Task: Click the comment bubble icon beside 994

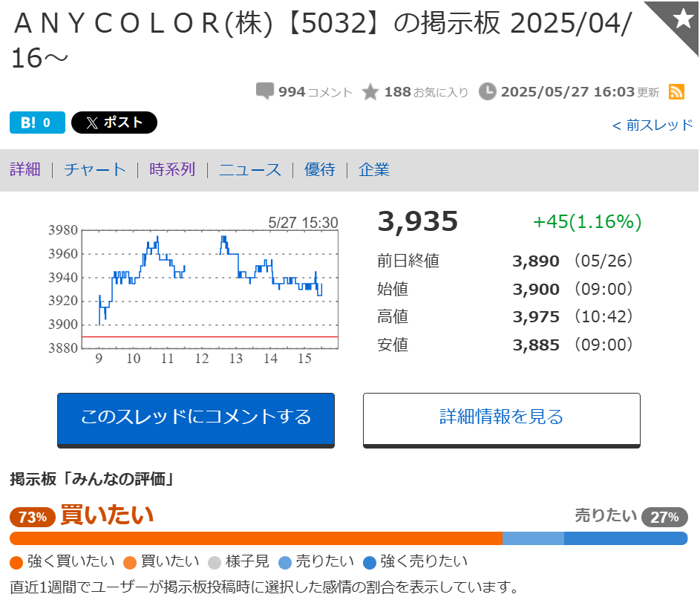Action: click(x=265, y=91)
